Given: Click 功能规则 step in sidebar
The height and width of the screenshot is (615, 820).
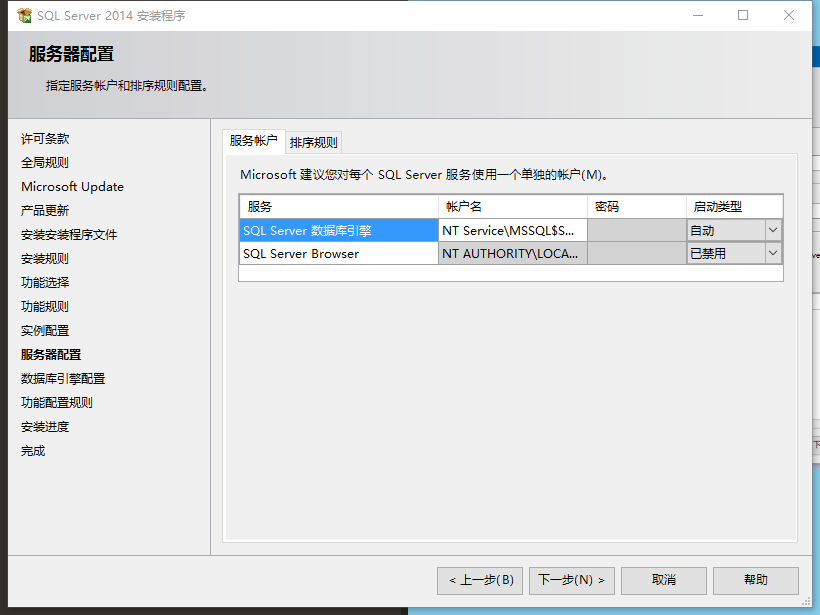Looking at the screenshot, I should [x=45, y=307].
